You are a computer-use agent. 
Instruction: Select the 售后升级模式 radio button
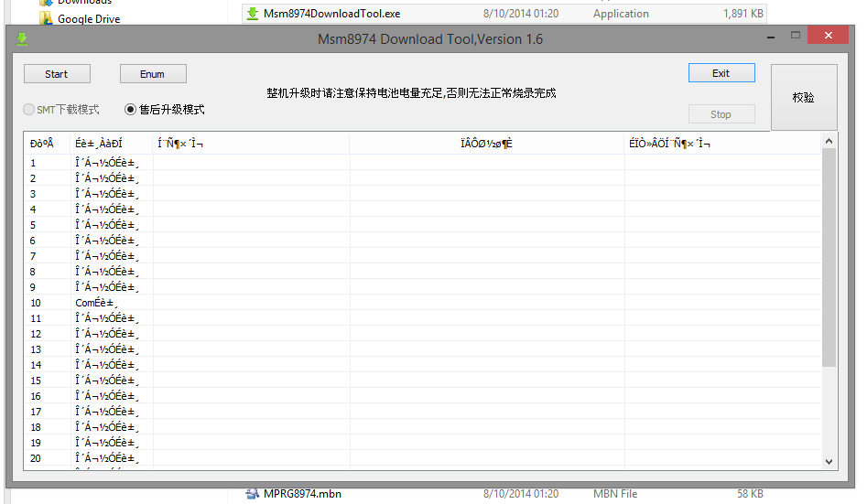[x=131, y=110]
